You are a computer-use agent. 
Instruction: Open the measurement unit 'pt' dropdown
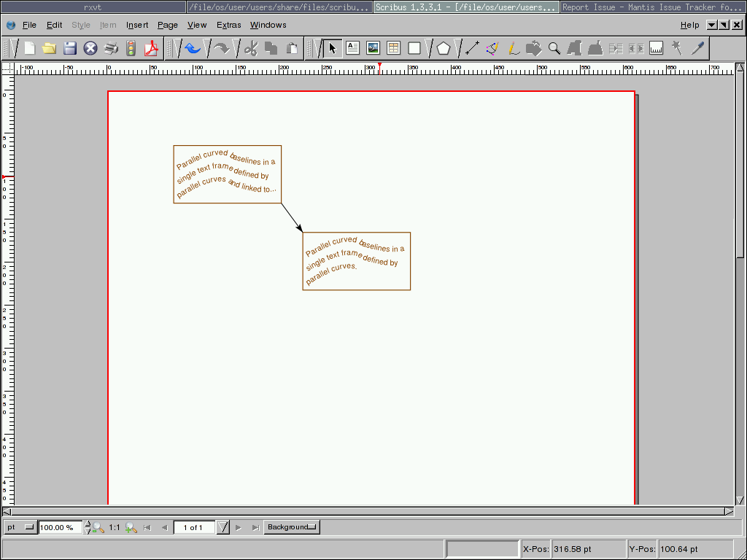(x=20, y=527)
